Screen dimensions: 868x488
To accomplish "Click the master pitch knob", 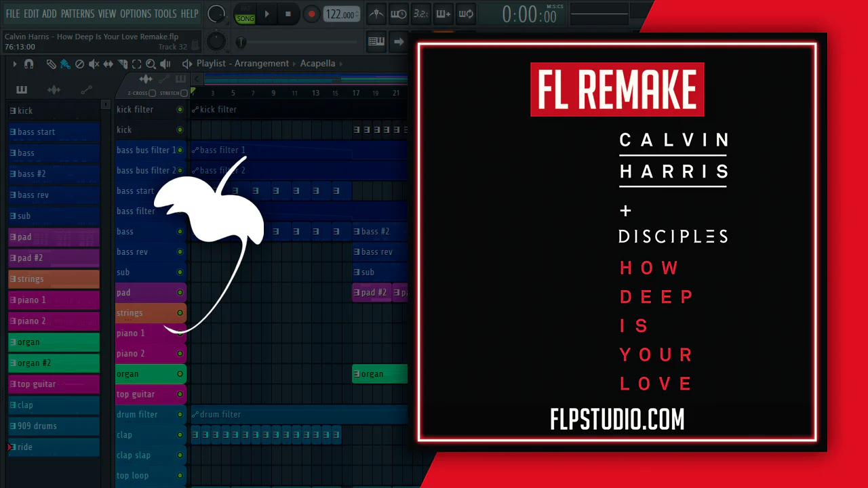I will (216, 41).
